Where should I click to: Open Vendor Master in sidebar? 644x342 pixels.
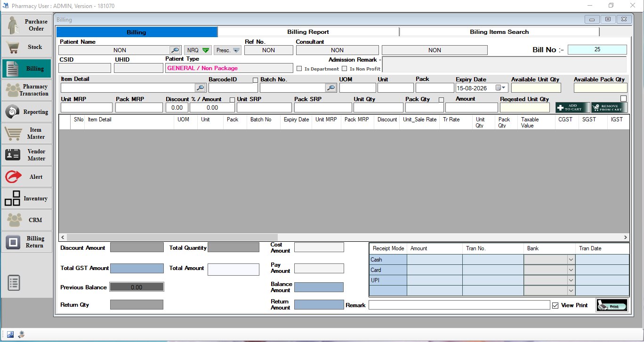(26, 155)
